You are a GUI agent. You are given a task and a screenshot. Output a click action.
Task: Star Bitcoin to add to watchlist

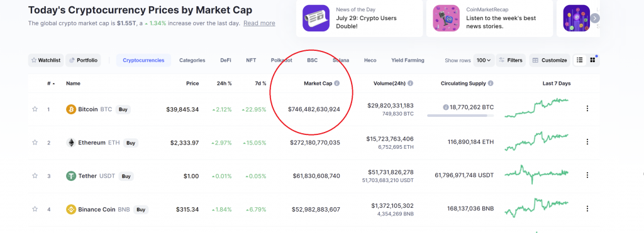pos(35,109)
